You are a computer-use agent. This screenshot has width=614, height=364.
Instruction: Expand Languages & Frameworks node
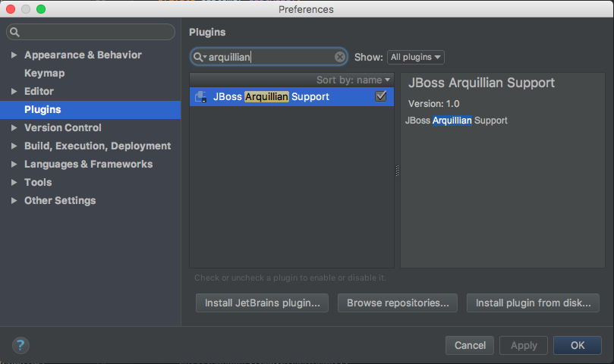pos(14,164)
